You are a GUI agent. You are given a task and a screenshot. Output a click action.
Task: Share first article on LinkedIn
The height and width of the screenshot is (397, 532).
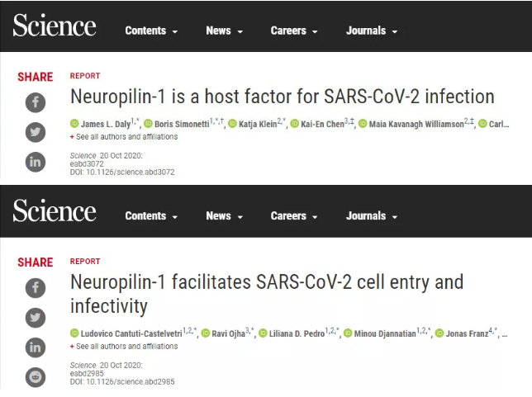(36, 162)
